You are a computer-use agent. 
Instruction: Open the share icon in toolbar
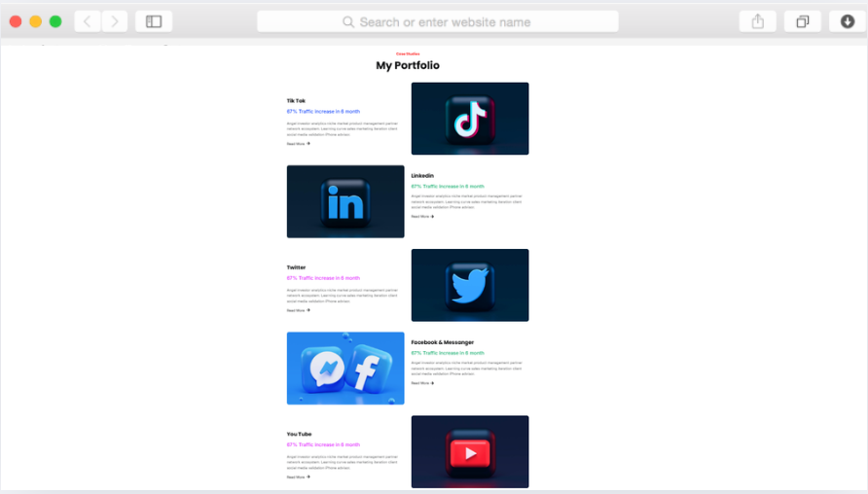758,21
